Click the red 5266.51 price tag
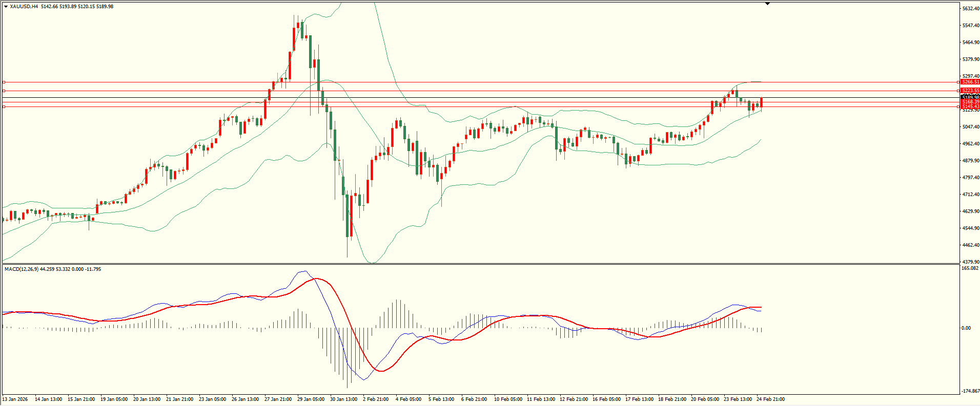Image resolution: width=980 pixels, height=406 pixels. 970,82
